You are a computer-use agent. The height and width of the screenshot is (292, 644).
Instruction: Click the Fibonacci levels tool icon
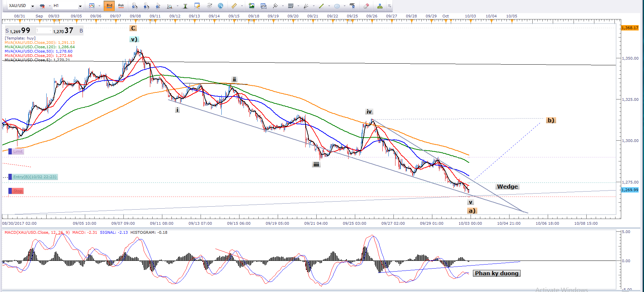pyautogui.click(x=291, y=6)
